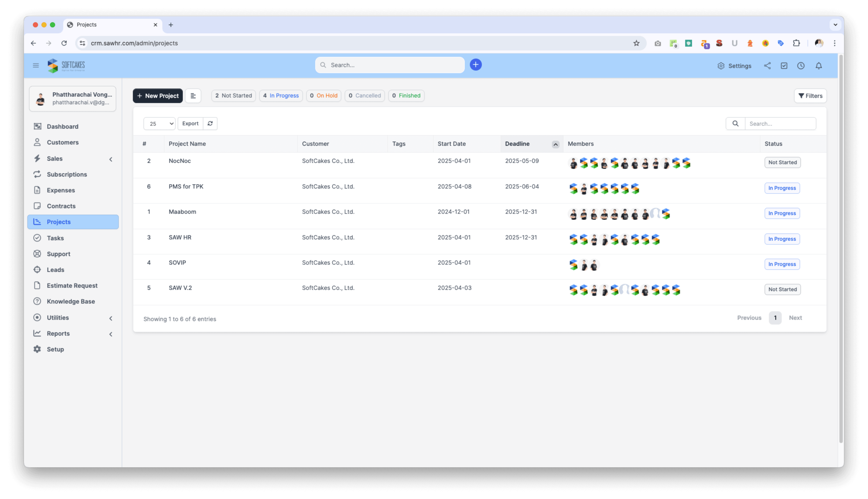868x499 pixels.
Task: Reload the projects table with refresh icon
Action: point(210,123)
